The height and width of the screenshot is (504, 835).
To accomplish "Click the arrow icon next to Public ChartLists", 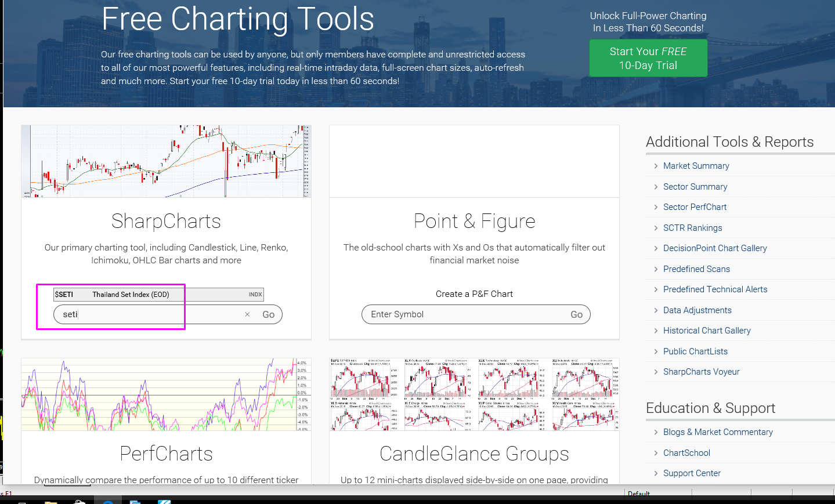I will tap(656, 351).
